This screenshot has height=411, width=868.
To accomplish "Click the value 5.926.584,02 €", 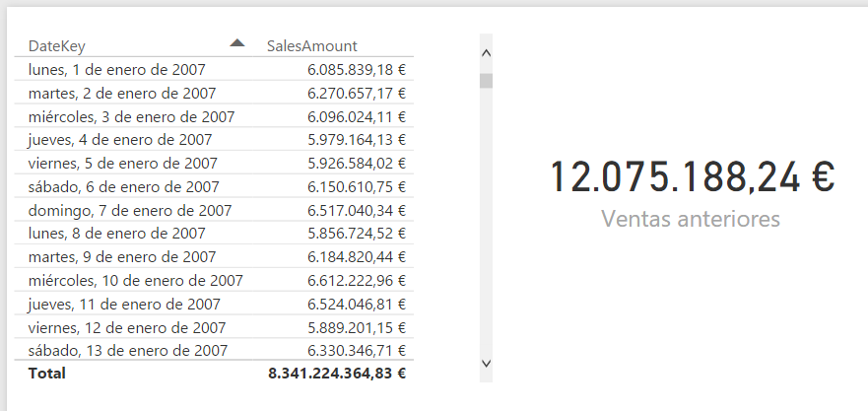I will point(357,163).
